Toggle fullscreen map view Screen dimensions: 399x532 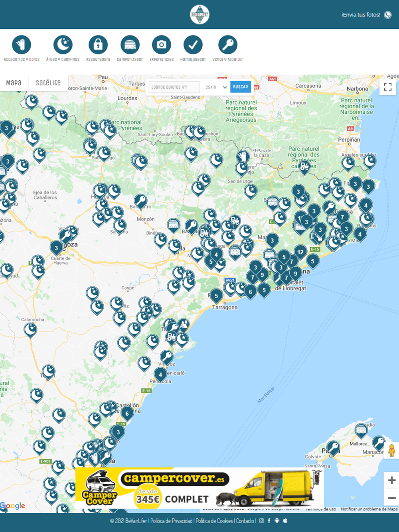coord(388,87)
